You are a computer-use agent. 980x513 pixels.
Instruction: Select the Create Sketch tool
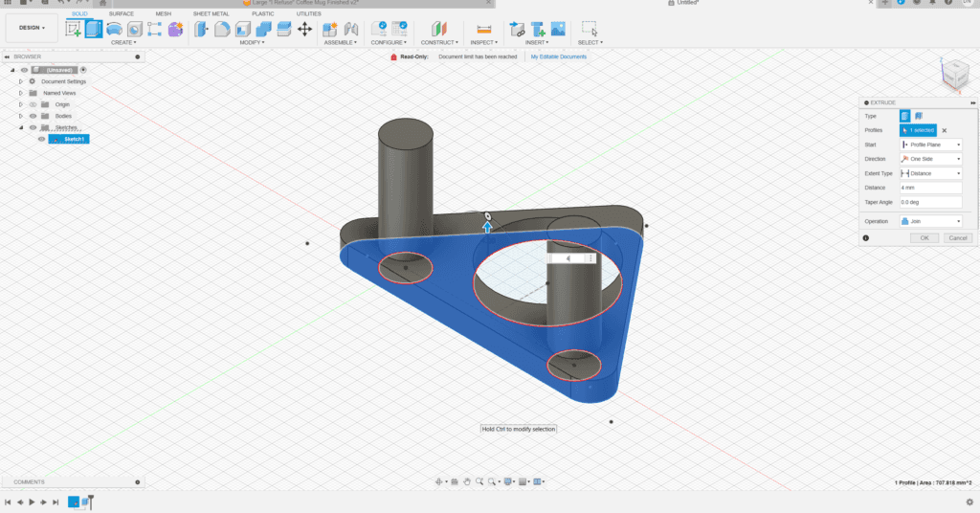click(73, 29)
